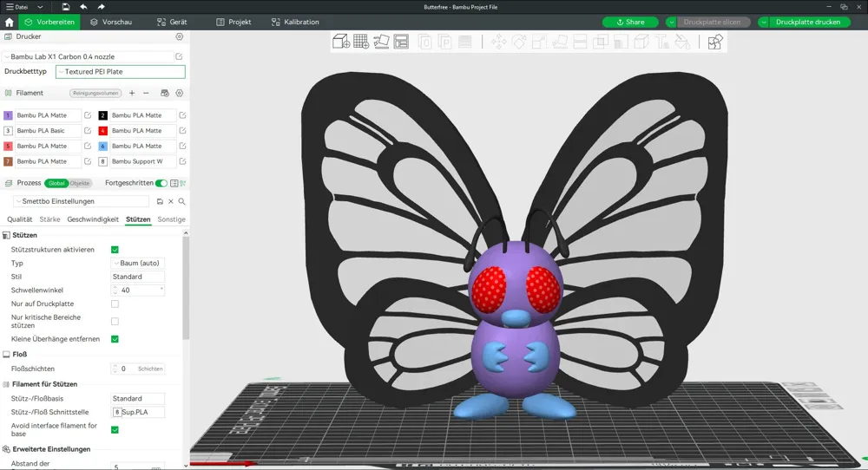Toggle the Fortgeschritten switch

tap(161, 183)
